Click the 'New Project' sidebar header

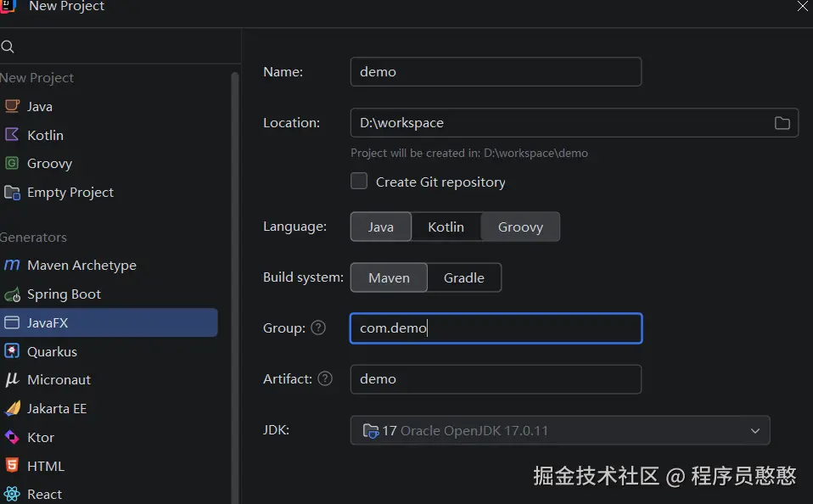[x=36, y=78]
